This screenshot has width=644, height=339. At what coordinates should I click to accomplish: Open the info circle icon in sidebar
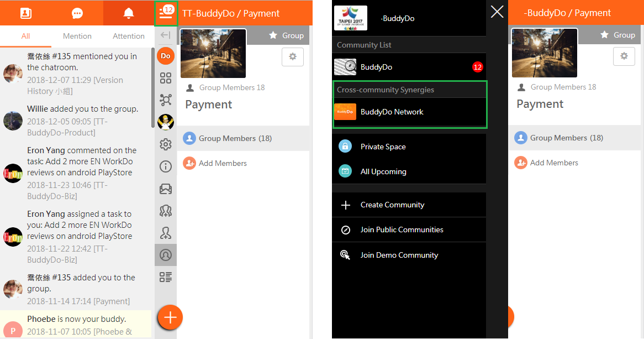tap(166, 166)
